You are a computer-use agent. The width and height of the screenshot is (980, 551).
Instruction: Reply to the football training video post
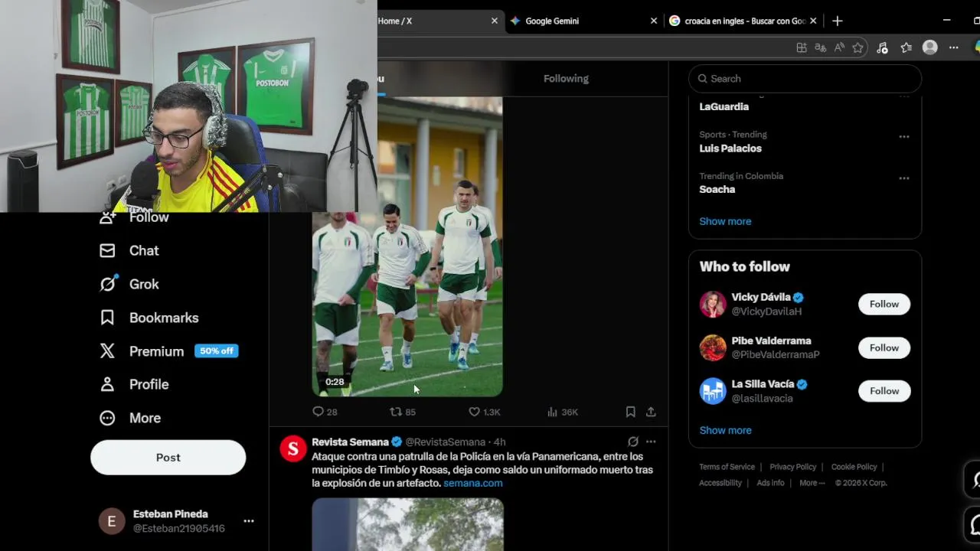[325, 412]
